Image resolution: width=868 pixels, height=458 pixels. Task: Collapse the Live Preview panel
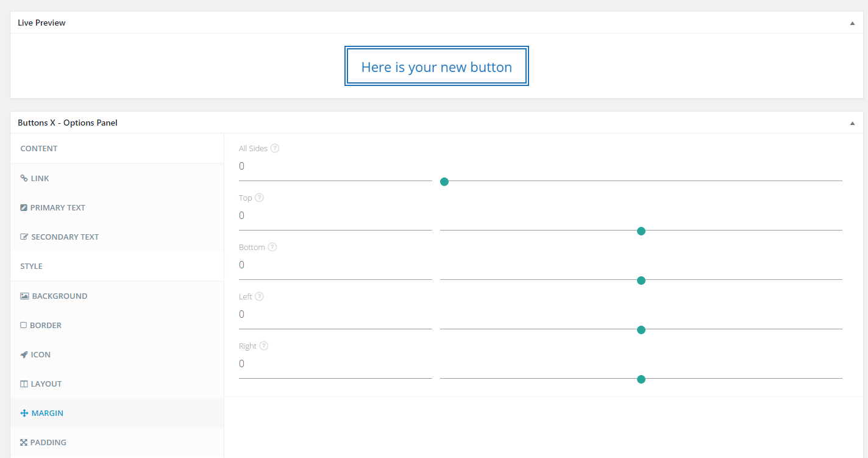click(x=852, y=22)
